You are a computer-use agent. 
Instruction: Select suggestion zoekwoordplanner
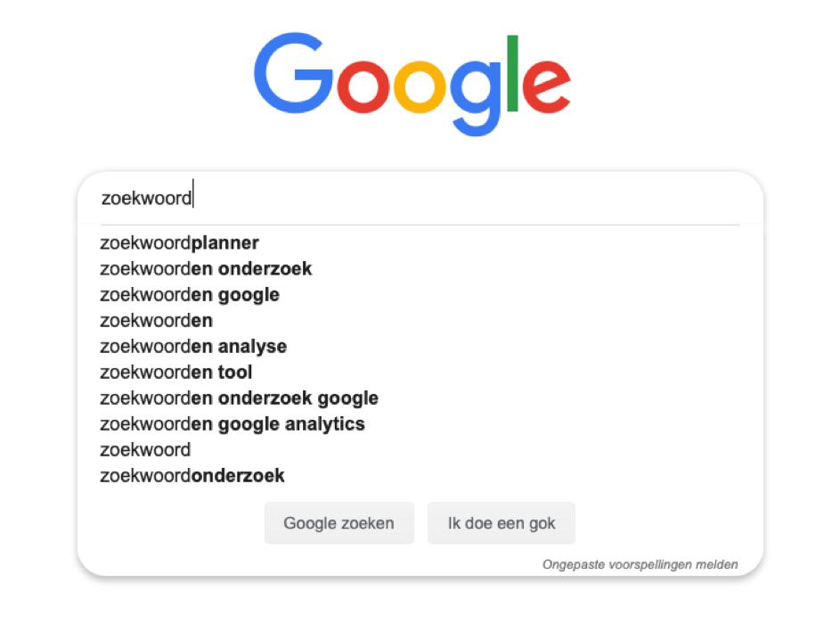click(178, 242)
